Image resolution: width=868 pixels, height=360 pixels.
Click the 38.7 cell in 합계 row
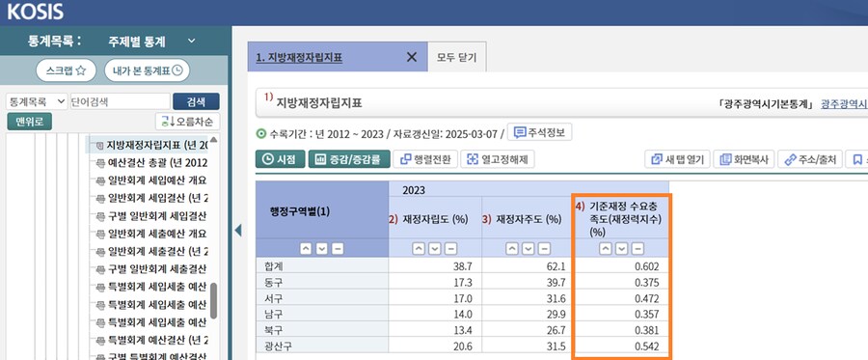[435, 266]
